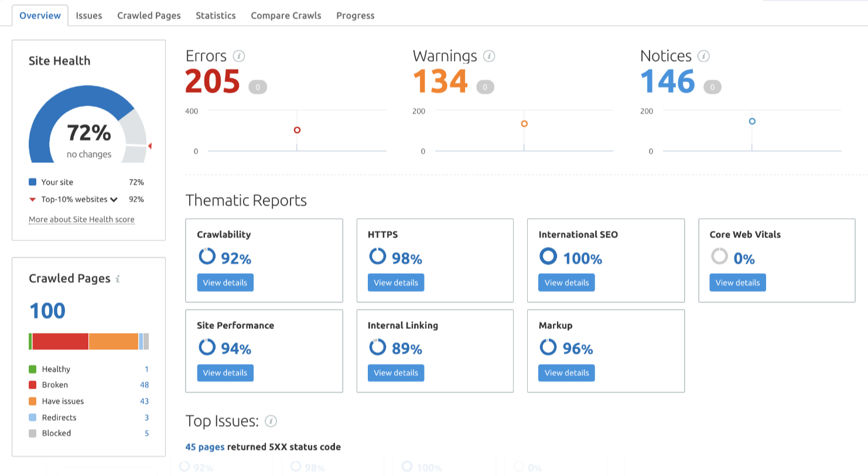
Task: Go to the Statistics tab
Action: point(216,16)
